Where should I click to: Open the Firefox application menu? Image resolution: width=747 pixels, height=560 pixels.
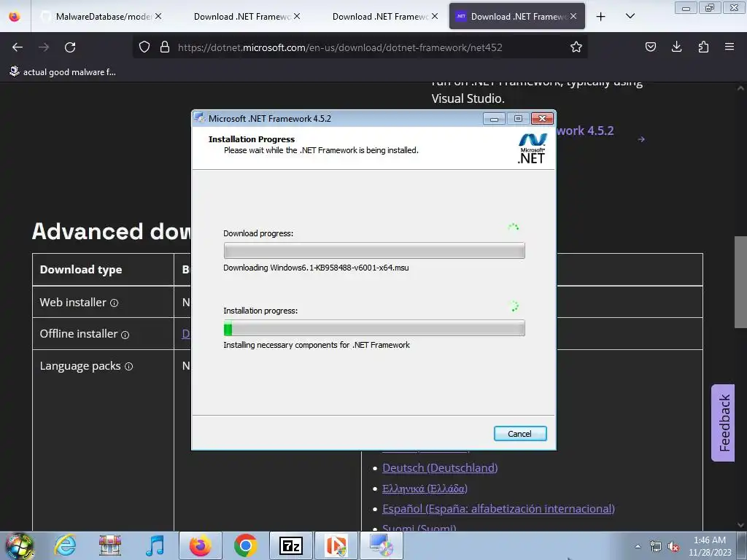[x=729, y=47]
